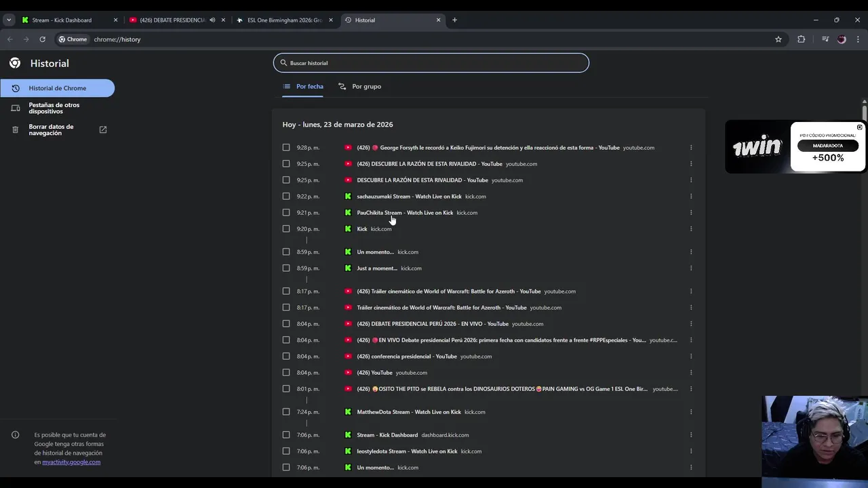This screenshot has width=868, height=488.
Task: Open the Extensions puzzle icon
Action: pyautogui.click(x=801, y=39)
